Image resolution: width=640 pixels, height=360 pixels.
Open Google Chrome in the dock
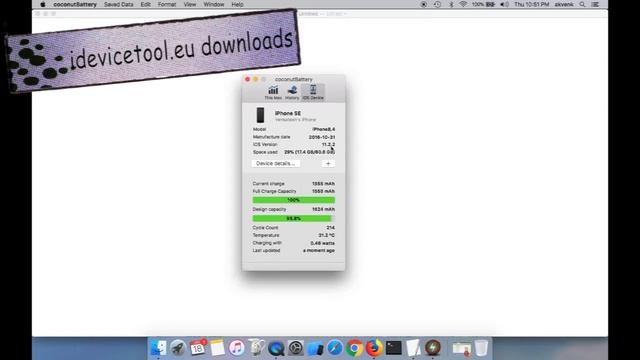(354, 348)
